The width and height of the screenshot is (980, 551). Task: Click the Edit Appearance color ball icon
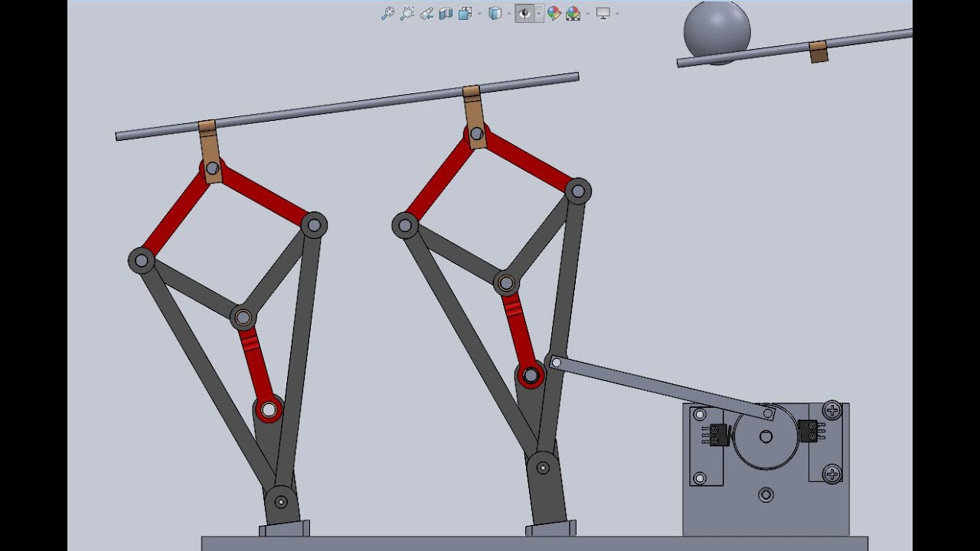(554, 13)
